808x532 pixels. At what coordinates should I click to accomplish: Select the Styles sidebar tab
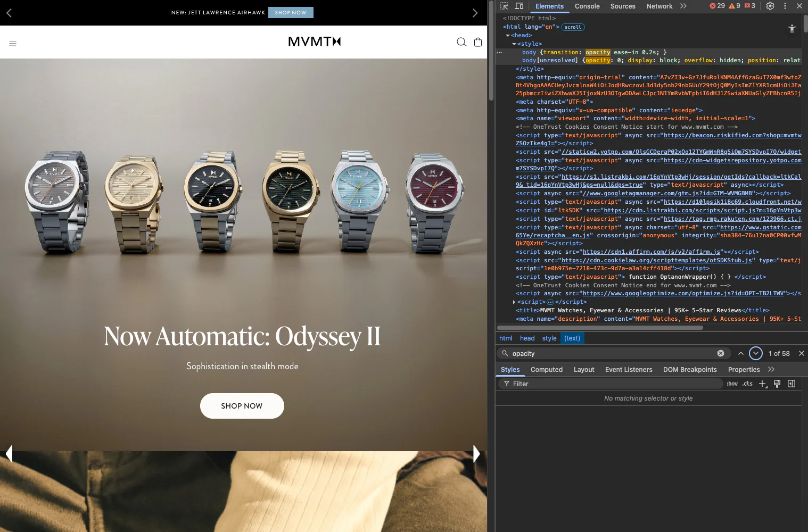(510, 369)
